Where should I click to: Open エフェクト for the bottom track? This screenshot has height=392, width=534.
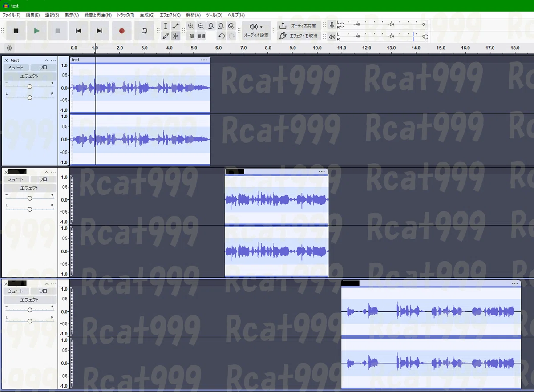(30, 299)
